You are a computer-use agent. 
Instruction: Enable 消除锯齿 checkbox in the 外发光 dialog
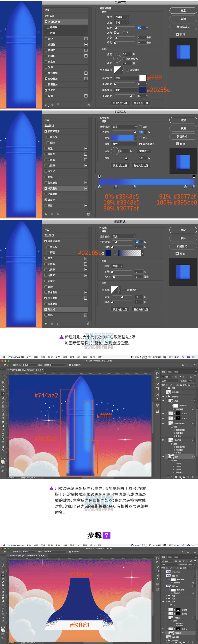[125, 290]
